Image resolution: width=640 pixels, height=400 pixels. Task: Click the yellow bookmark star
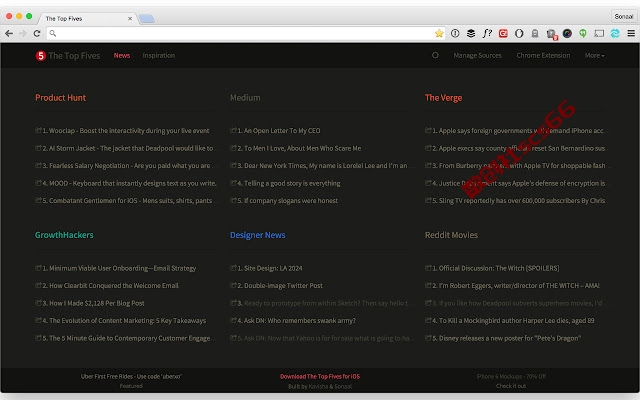coord(439,33)
